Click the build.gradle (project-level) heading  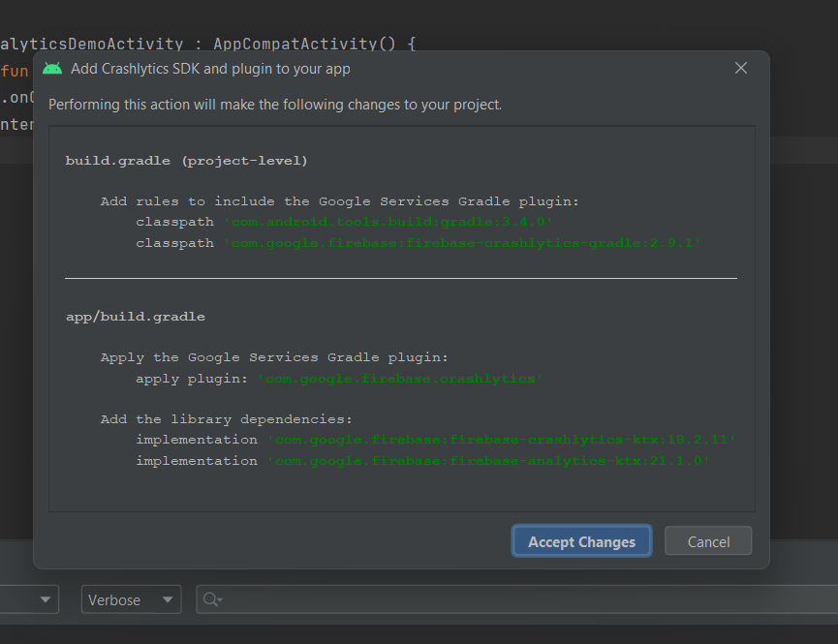(186, 160)
